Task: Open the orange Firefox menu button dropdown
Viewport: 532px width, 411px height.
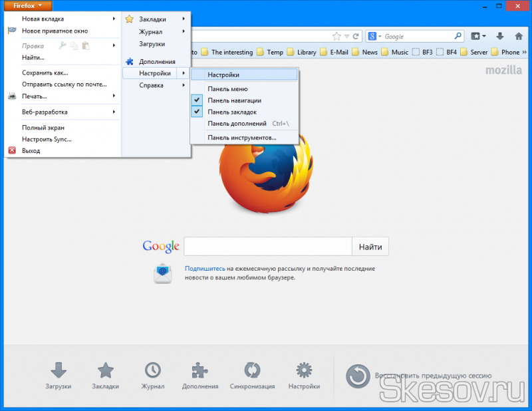Action: (x=28, y=5)
